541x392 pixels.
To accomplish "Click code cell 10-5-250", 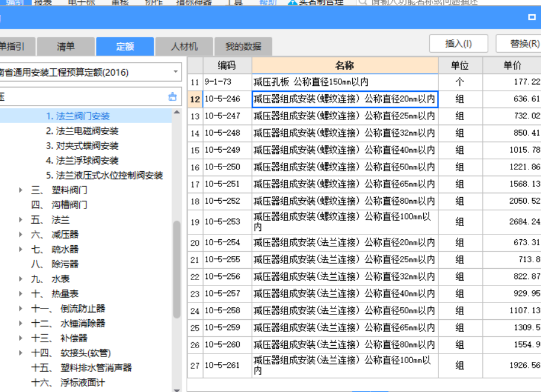I will pyautogui.click(x=227, y=167).
